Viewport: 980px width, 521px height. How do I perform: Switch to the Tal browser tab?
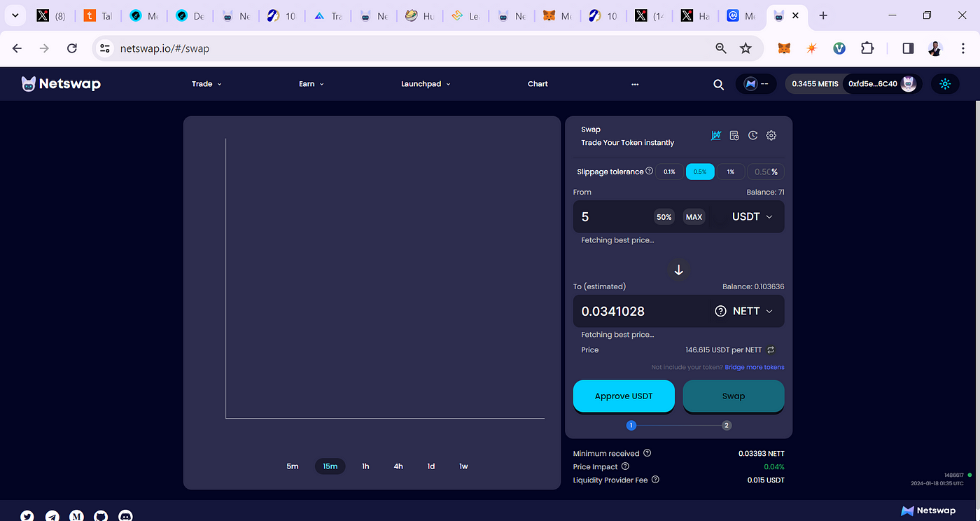coord(97,15)
